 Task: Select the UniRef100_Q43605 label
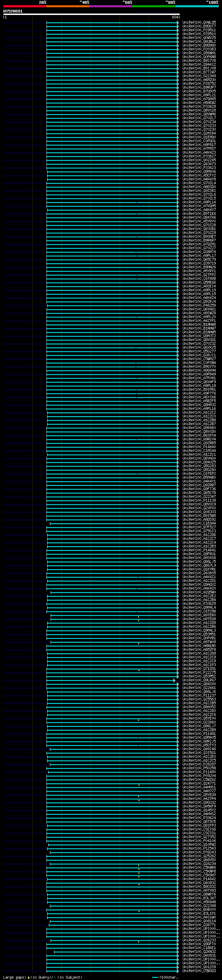click(199, 573)
